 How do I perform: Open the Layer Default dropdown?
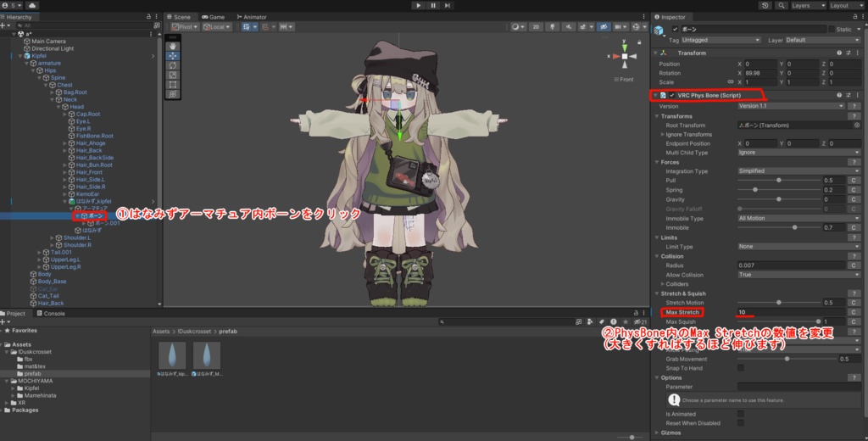coord(822,40)
